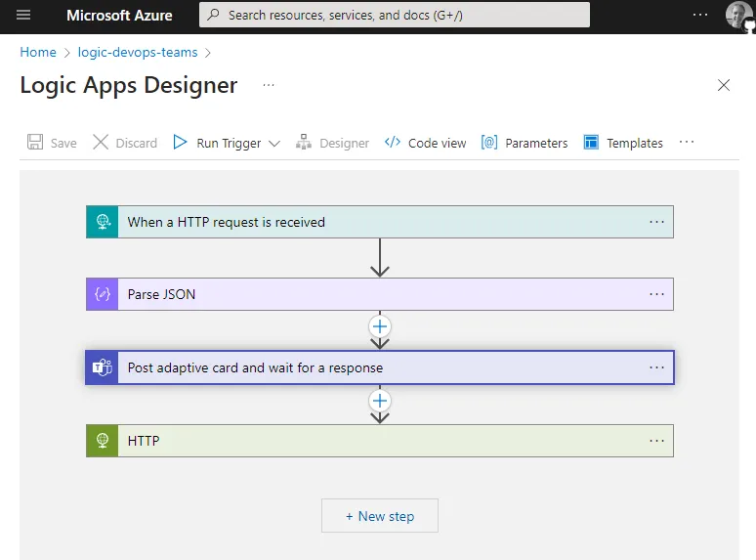Click the Save floppy disk icon
756x560 pixels.
(35, 143)
